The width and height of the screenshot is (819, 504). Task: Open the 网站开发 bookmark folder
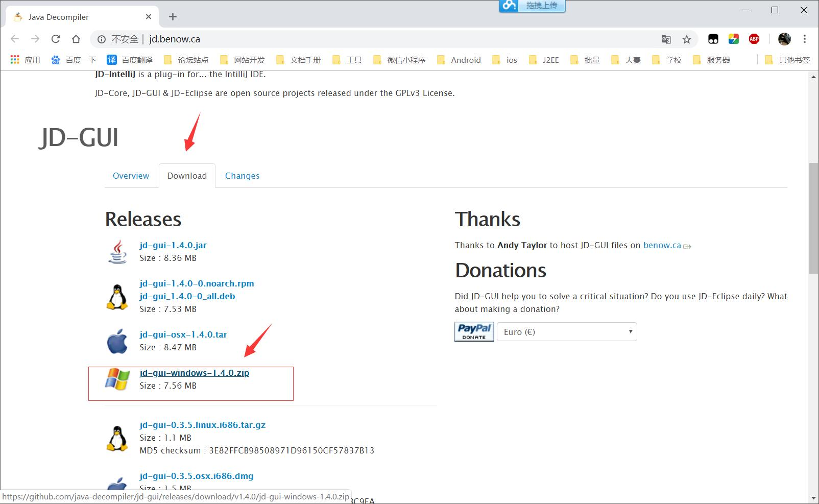(242, 60)
